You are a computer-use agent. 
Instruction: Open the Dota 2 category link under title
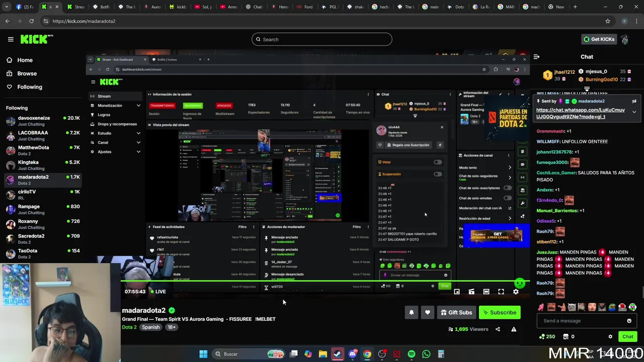pyautogui.click(x=129, y=327)
